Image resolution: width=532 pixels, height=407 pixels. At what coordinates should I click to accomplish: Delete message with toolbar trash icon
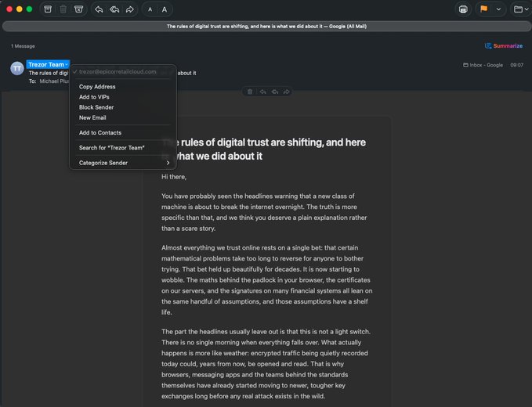point(63,9)
